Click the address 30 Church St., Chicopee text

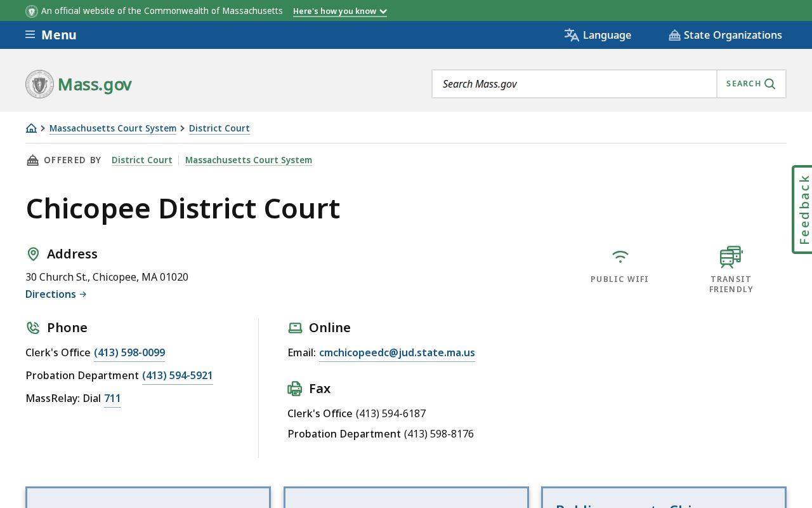pos(107,277)
